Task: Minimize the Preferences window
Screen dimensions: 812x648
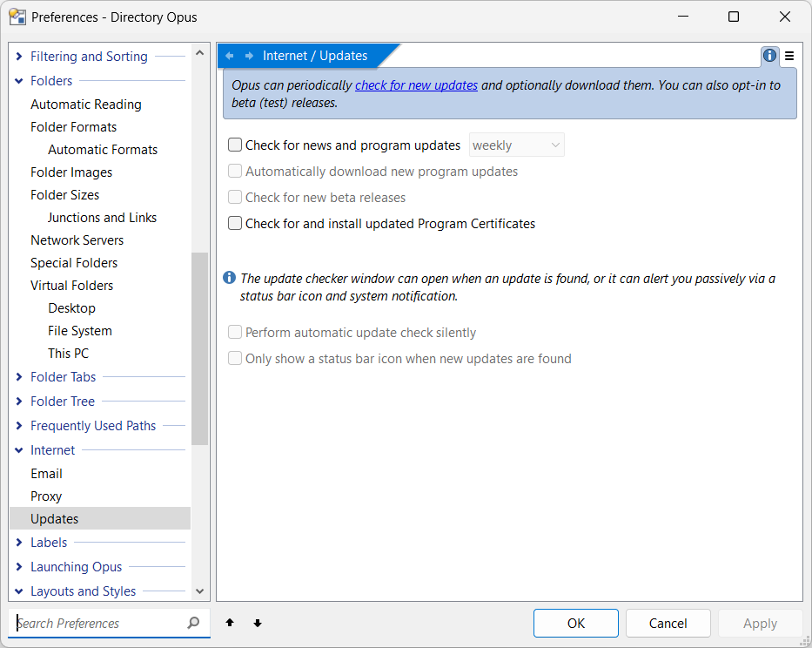Action: pos(683,17)
